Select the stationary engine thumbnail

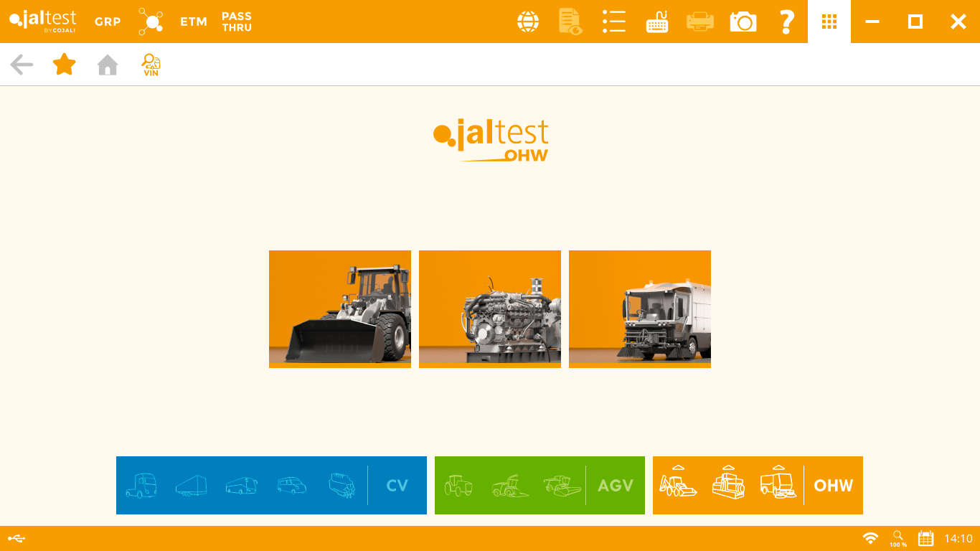(x=490, y=309)
